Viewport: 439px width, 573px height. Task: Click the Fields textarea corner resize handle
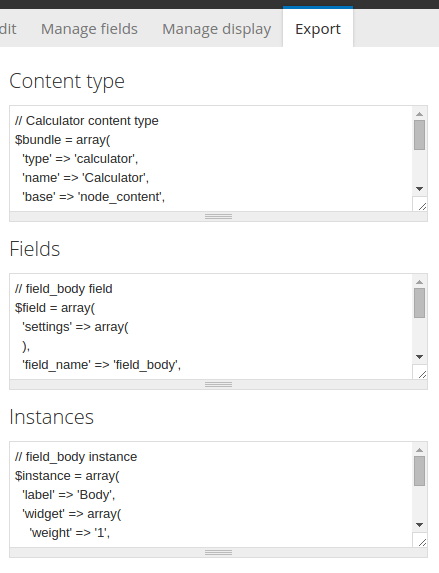pos(420,372)
